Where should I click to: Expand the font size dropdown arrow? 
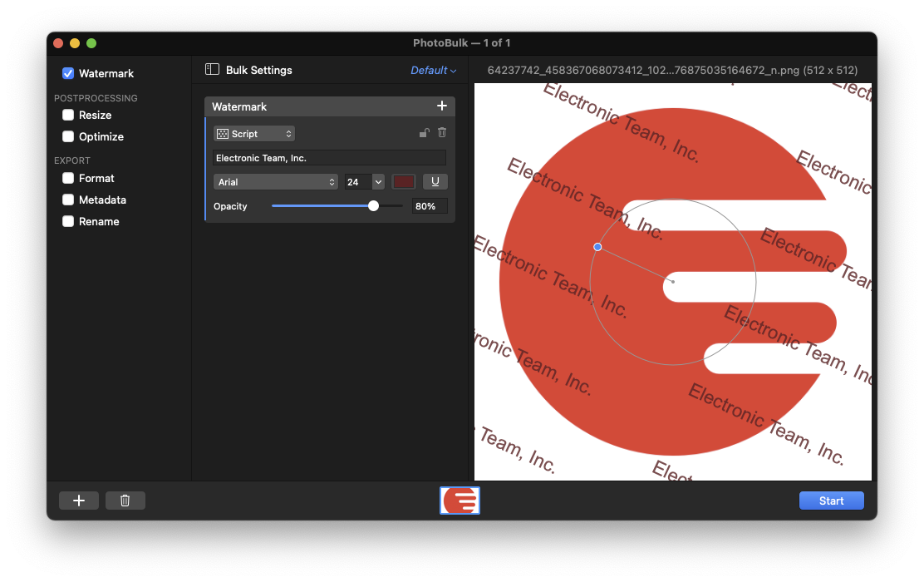click(378, 182)
